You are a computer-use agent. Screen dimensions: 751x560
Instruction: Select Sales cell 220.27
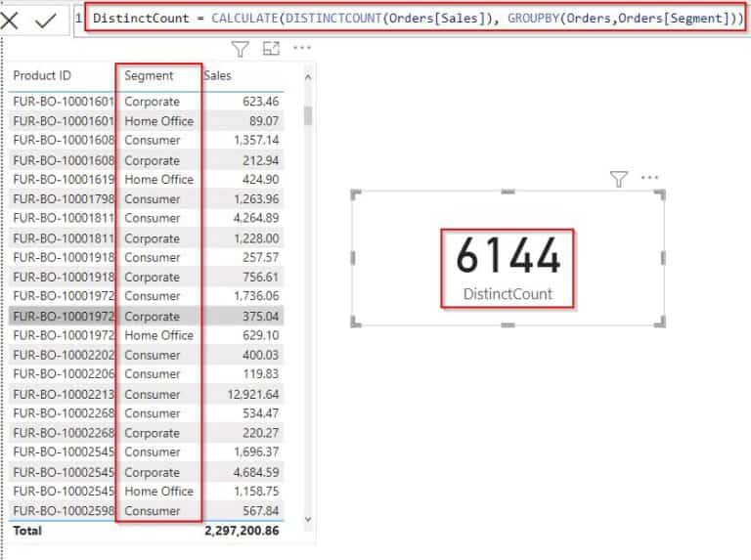(260, 433)
